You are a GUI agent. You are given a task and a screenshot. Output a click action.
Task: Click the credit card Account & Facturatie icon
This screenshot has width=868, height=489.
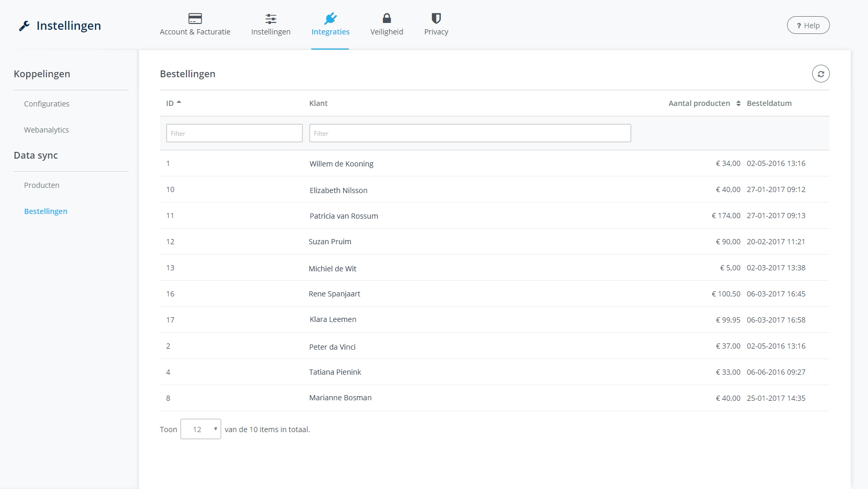195,19
